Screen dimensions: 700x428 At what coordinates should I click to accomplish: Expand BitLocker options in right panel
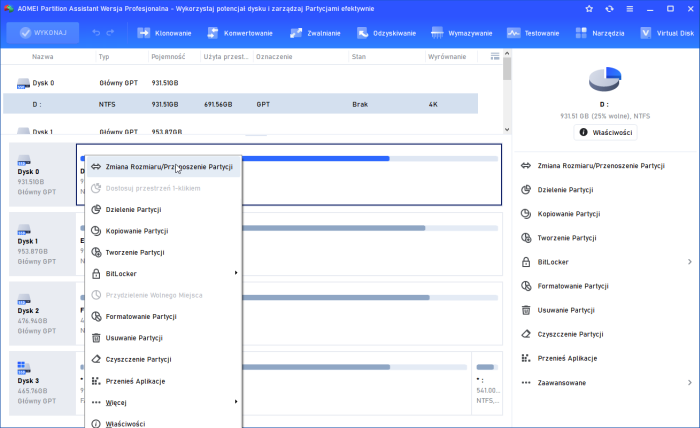tap(689, 262)
